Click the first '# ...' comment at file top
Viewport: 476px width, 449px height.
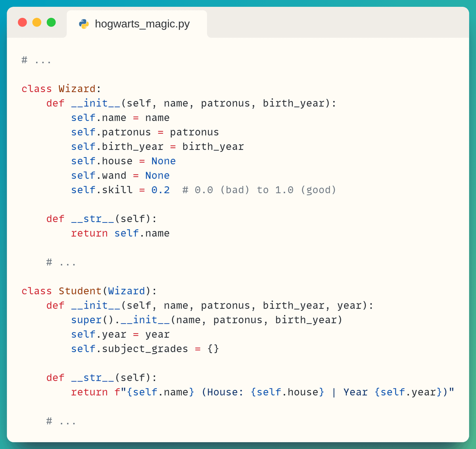(36, 60)
